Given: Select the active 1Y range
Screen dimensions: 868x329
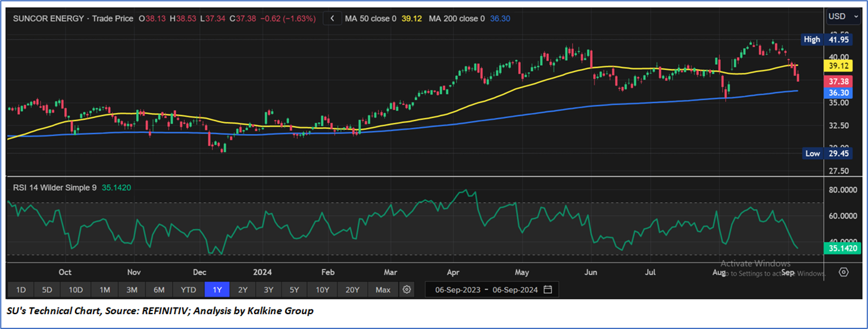Looking at the screenshot, I should coord(217,290).
